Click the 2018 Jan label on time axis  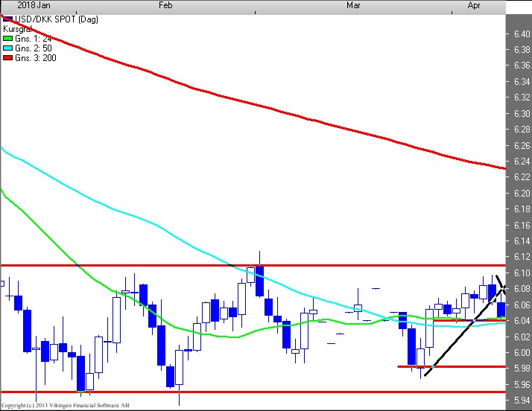click(22, 6)
